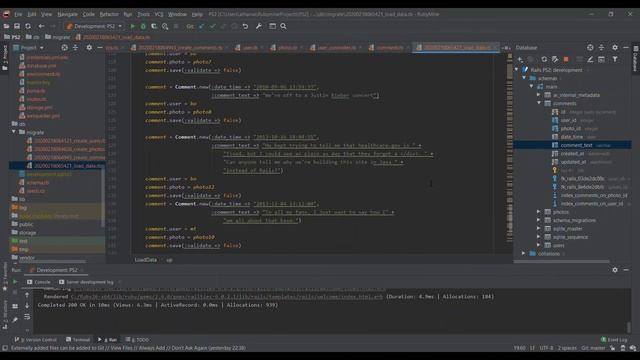640x360 pixels.
Task: Expand the users table node
Action: coord(539,245)
